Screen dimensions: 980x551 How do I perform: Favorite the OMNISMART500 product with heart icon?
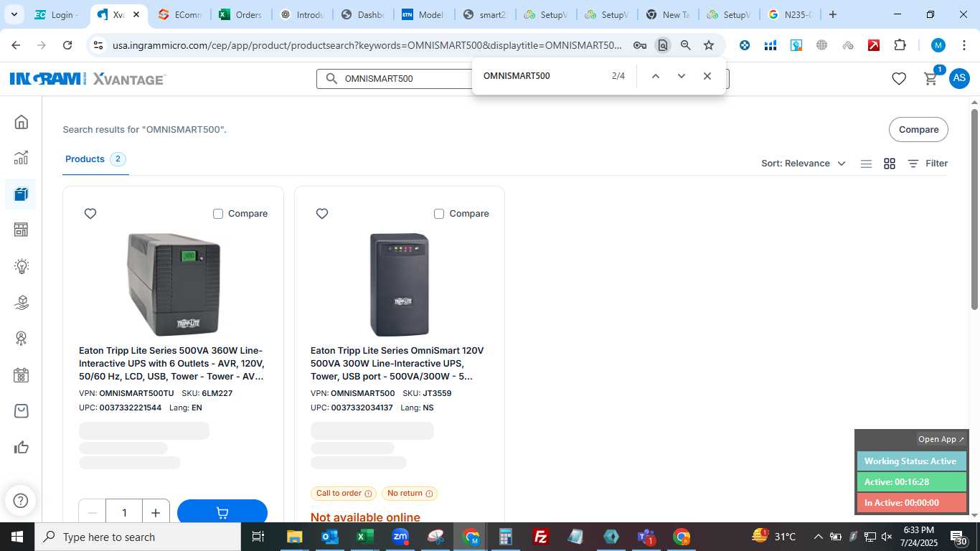(322, 214)
